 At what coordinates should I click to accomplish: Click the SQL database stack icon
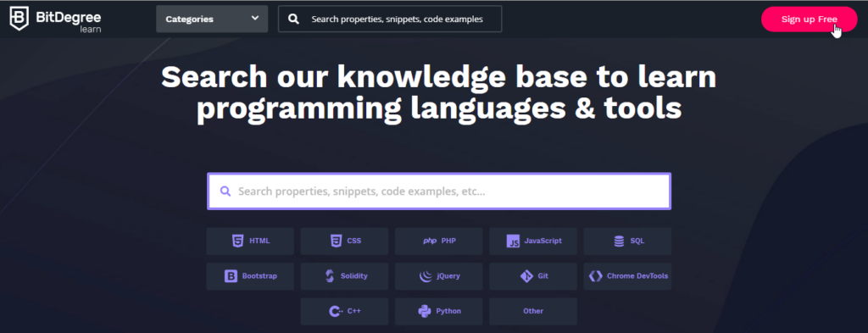(x=619, y=241)
